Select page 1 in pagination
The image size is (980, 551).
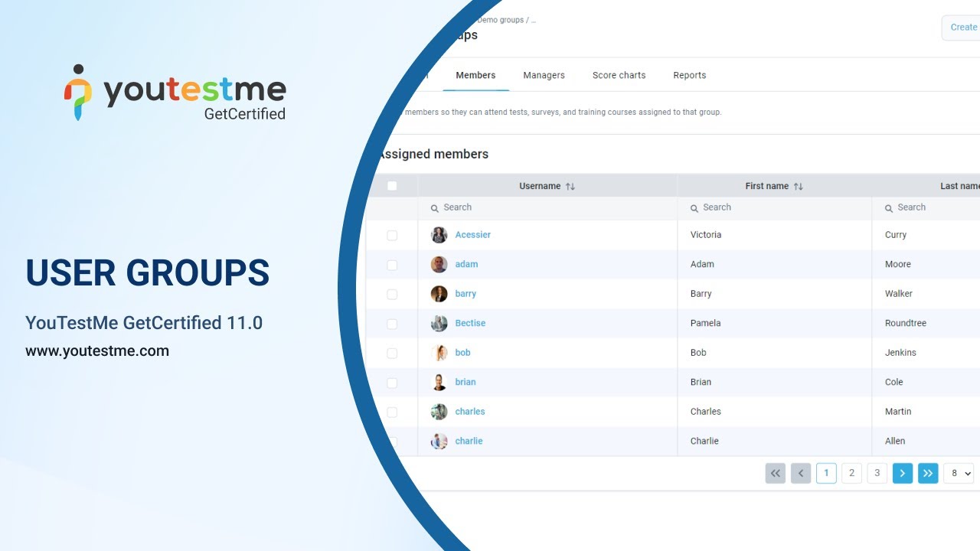826,474
